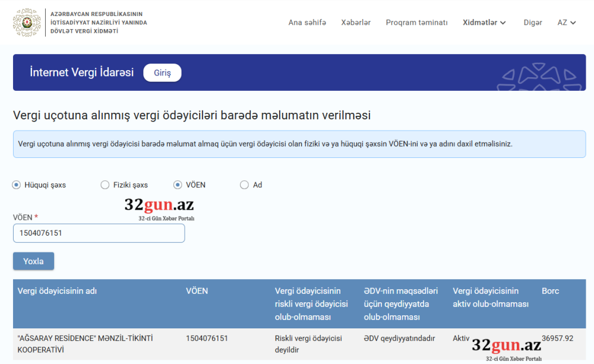Open Proqram təminatı in the navigation
594x364 pixels.
[416, 23]
